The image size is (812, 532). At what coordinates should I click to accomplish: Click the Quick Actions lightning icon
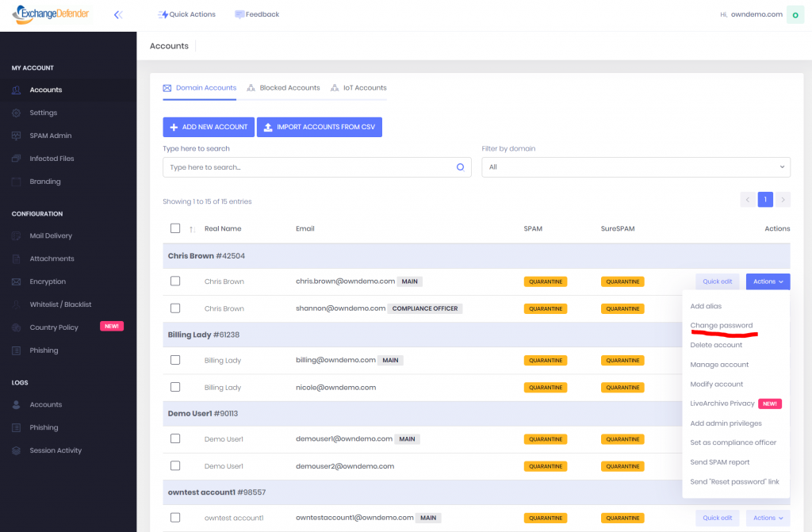point(163,14)
